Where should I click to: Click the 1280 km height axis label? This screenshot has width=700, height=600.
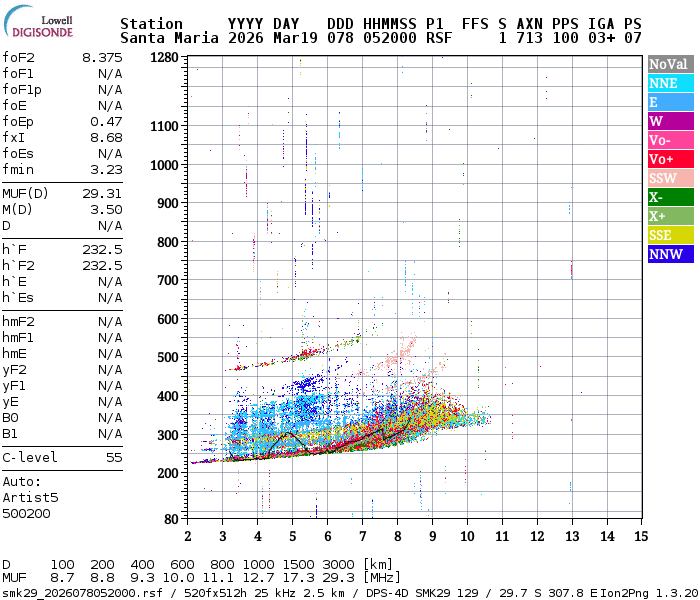[163, 58]
